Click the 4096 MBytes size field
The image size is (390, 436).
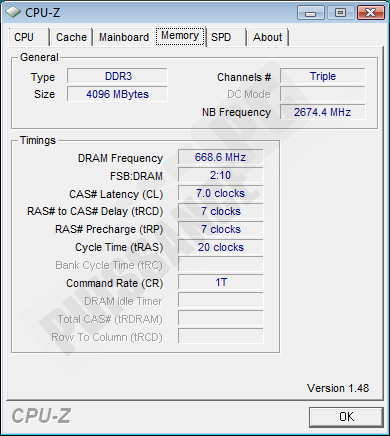117,94
